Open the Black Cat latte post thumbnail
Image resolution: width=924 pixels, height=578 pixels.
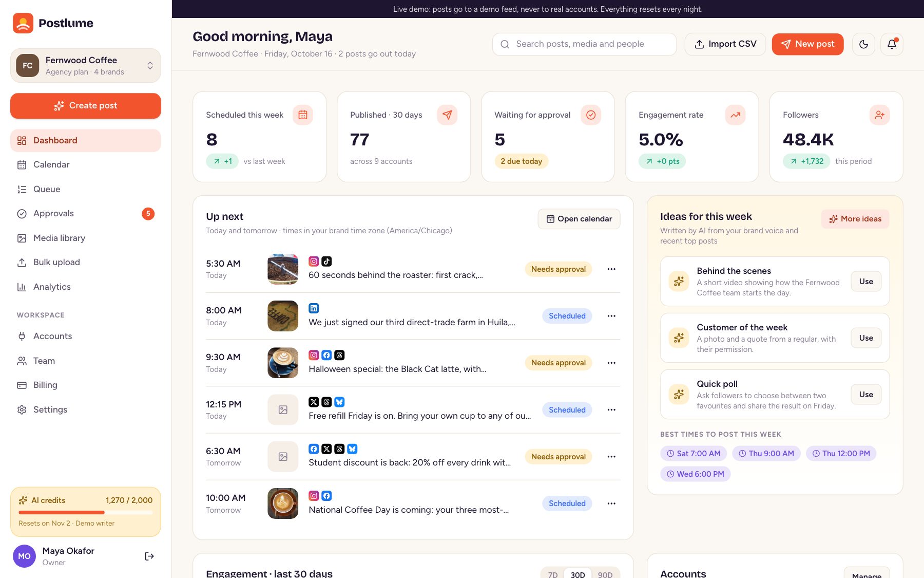283,363
